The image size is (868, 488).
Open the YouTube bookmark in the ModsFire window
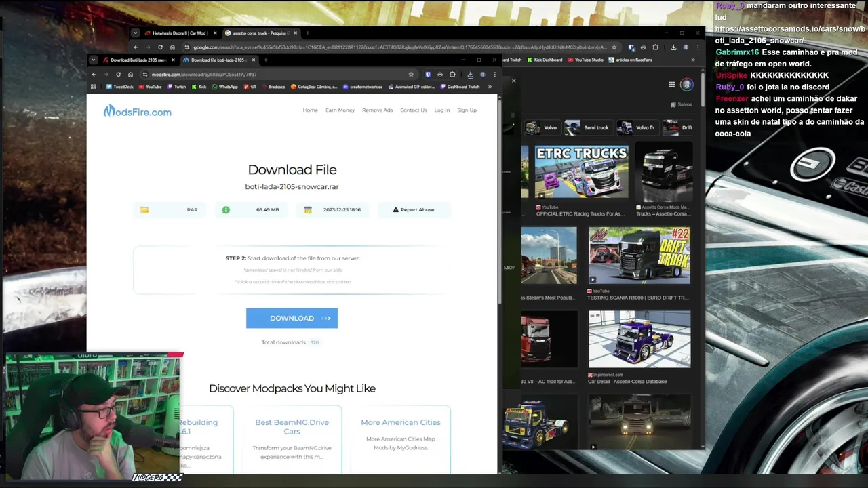150,87
